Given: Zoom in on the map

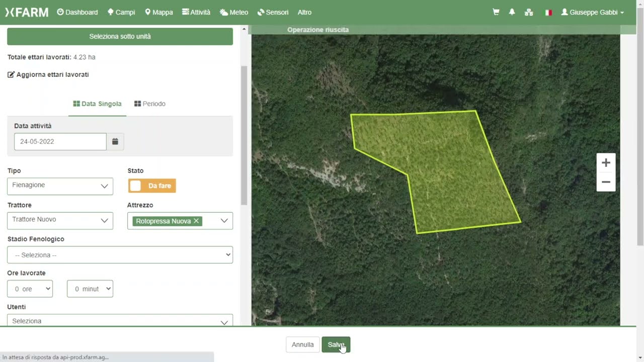Looking at the screenshot, I should tap(606, 162).
